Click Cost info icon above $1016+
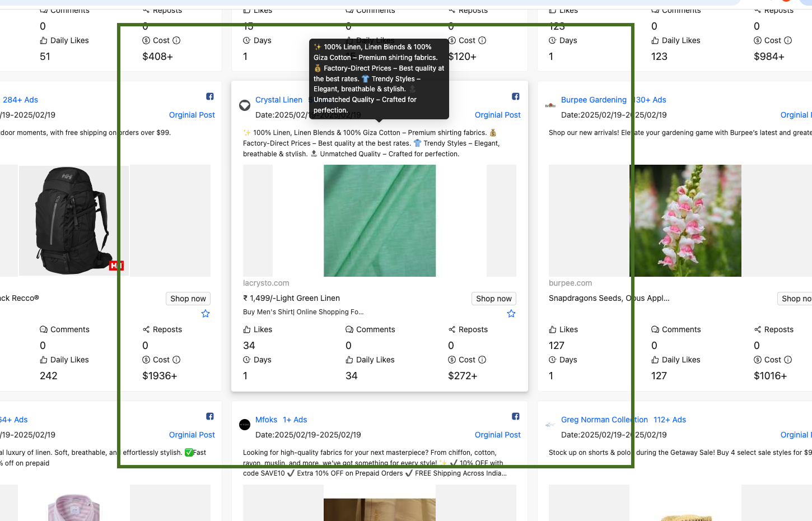Screen dimensions: 812x521 [x=788, y=360]
